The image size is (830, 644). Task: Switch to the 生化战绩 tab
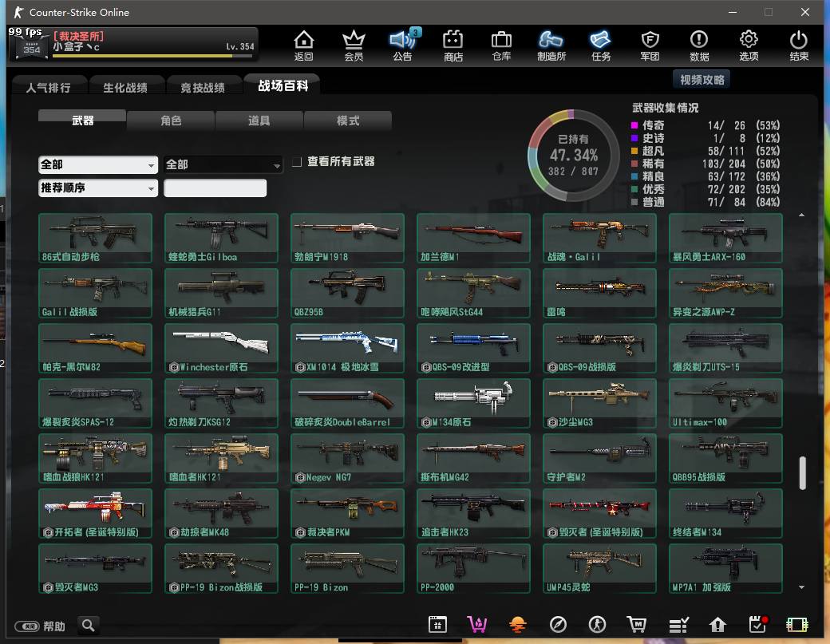click(125, 87)
